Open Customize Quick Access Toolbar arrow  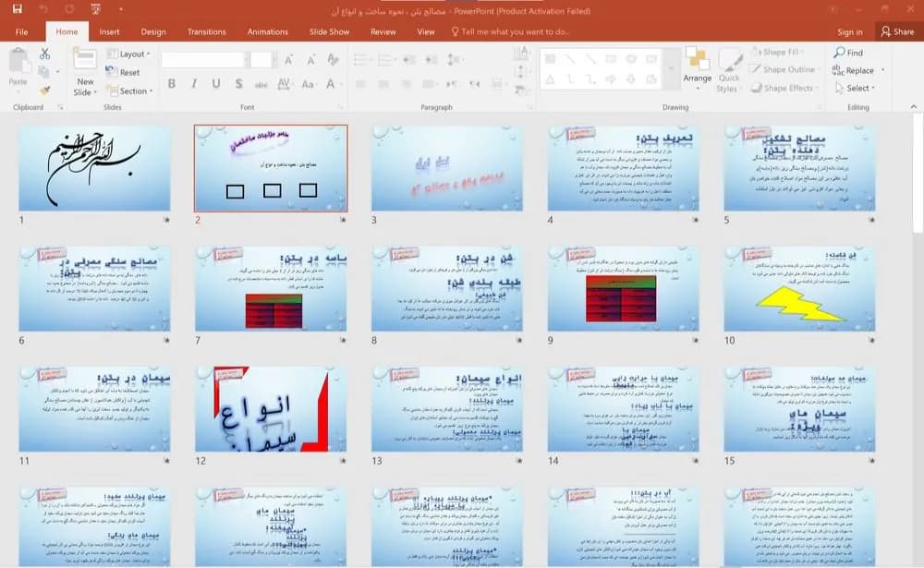121,9
